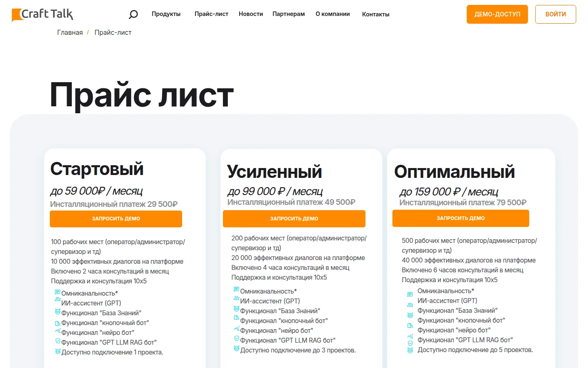Click Функционал "нейро бот" in Оптимальный card

point(454,330)
